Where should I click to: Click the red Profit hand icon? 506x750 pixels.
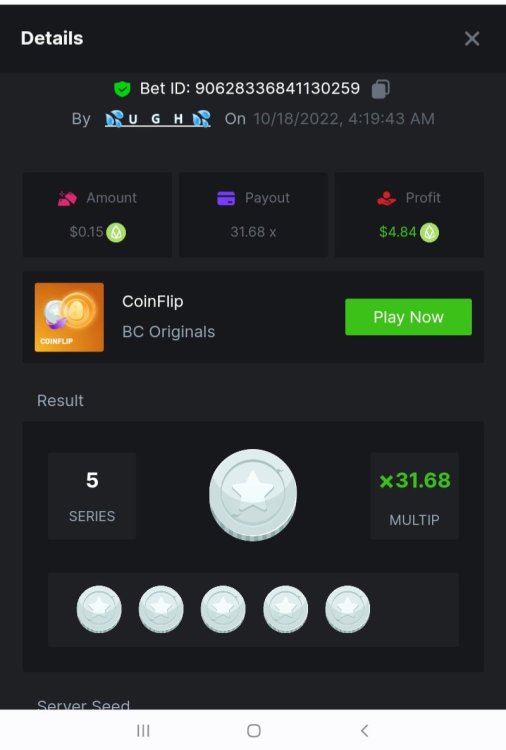[386, 198]
